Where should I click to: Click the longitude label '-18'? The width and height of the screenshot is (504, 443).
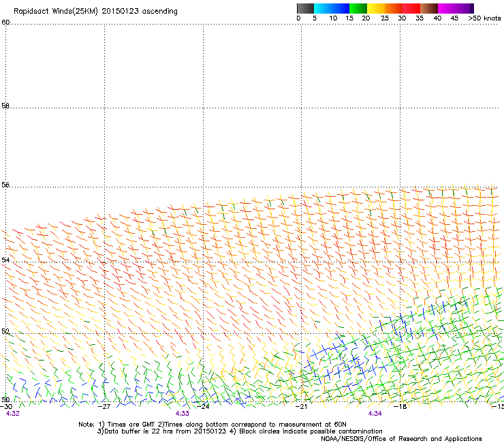pos(400,407)
